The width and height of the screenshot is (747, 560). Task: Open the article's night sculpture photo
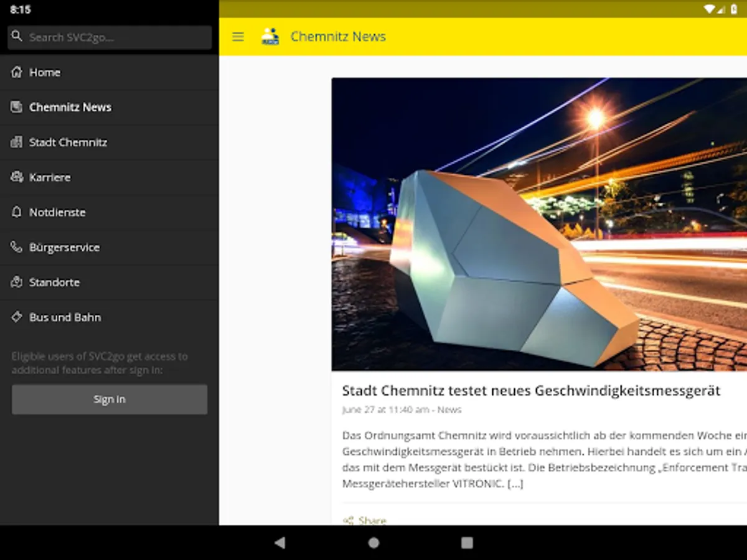[539, 224]
